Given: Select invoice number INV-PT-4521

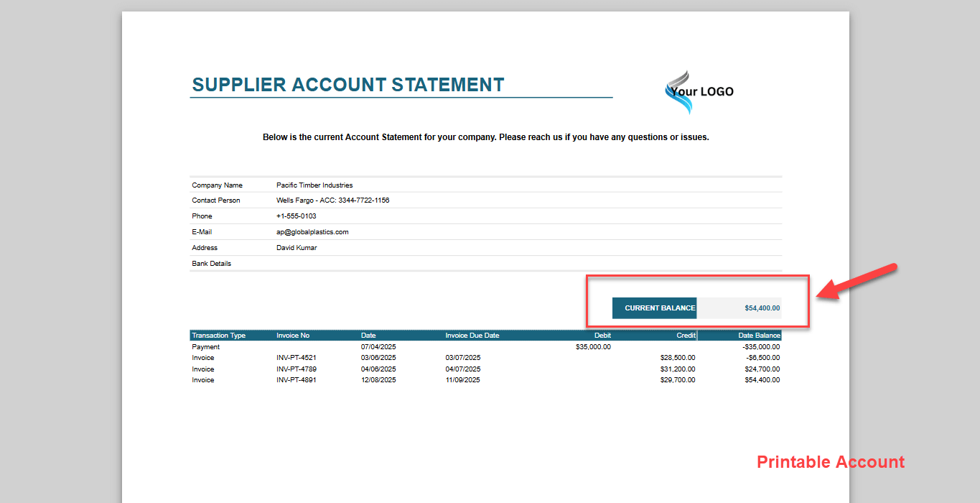Looking at the screenshot, I should point(297,358).
